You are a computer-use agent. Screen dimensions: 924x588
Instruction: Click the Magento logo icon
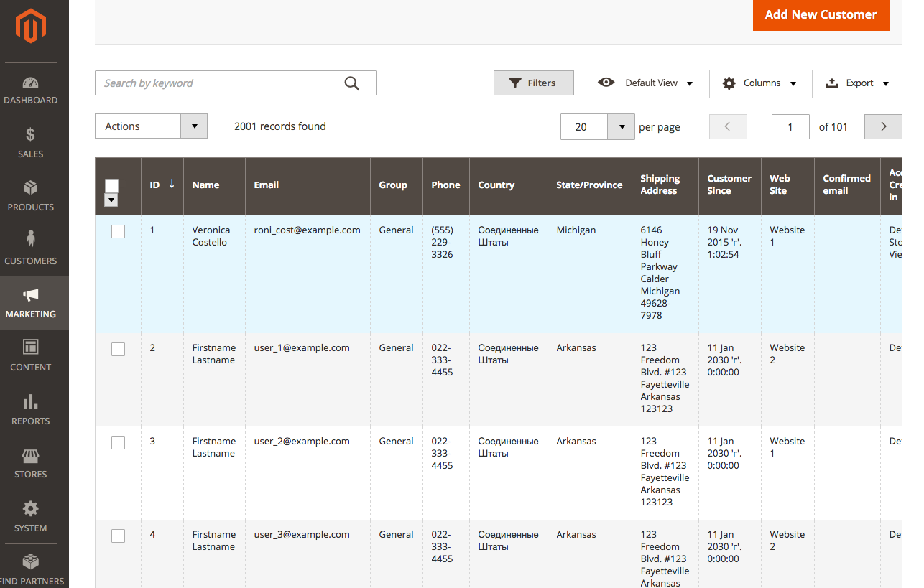pyautogui.click(x=31, y=27)
